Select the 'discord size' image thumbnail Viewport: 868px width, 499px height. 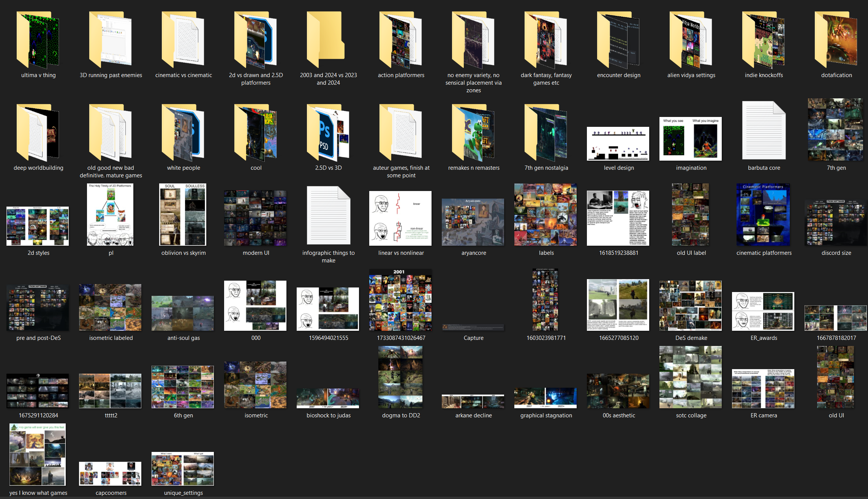836,222
